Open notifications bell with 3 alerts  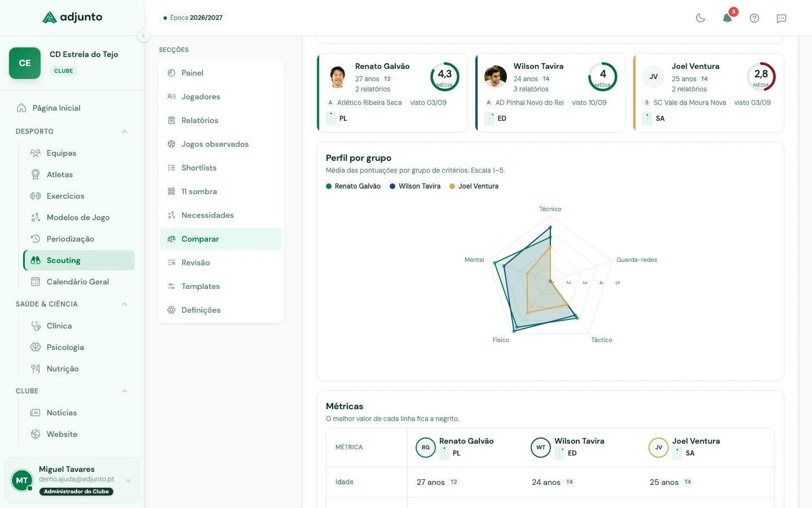[x=727, y=18]
